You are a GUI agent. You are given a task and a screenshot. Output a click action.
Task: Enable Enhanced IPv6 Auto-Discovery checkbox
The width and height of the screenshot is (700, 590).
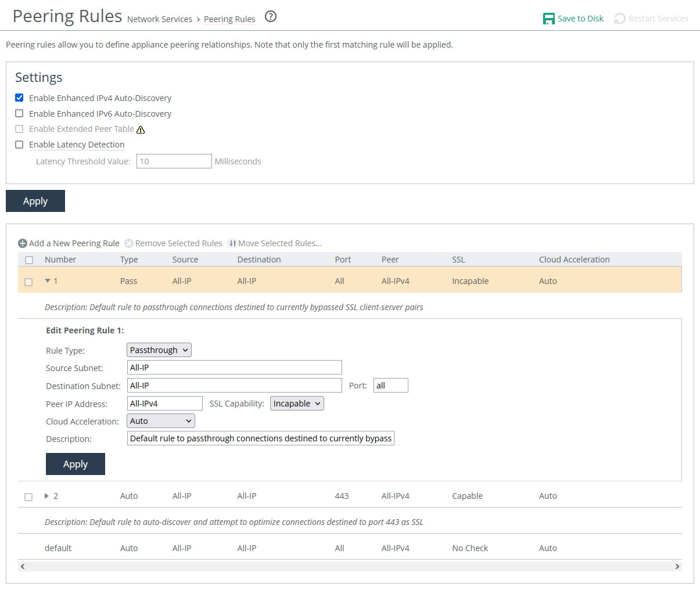(19, 113)
